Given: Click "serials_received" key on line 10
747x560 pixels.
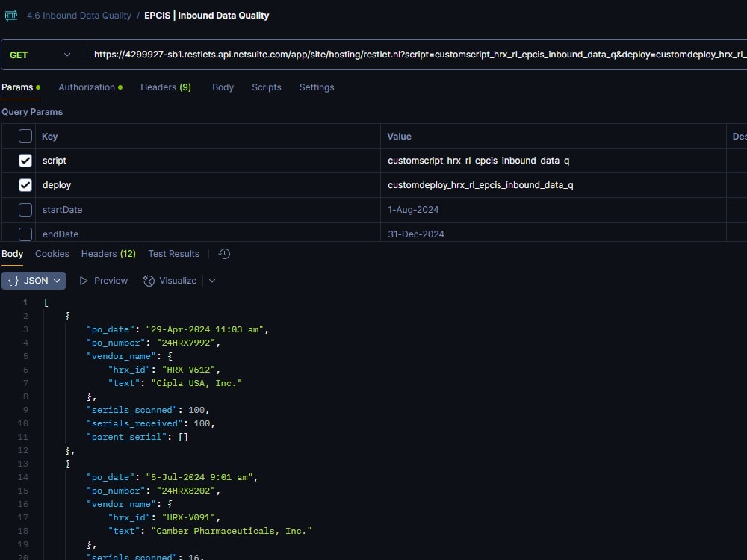Looking at the screenshot, I should coord(134,423).
